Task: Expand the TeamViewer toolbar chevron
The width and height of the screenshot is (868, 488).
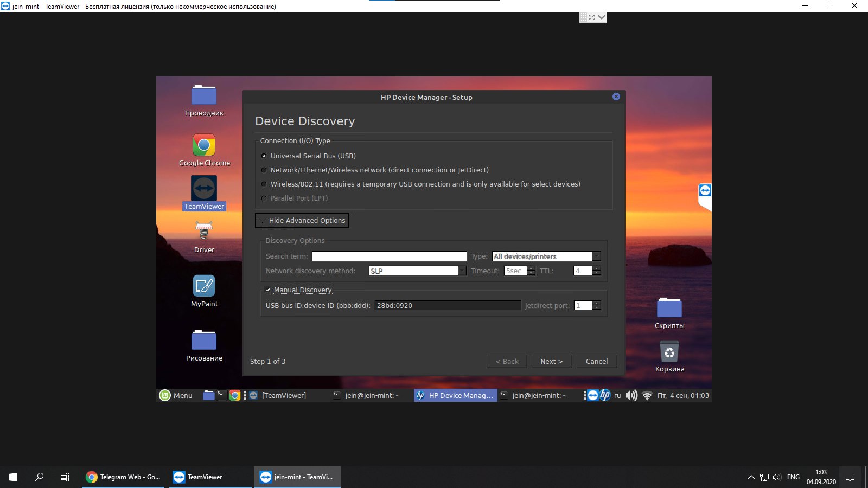Action: tap(601, 17)
